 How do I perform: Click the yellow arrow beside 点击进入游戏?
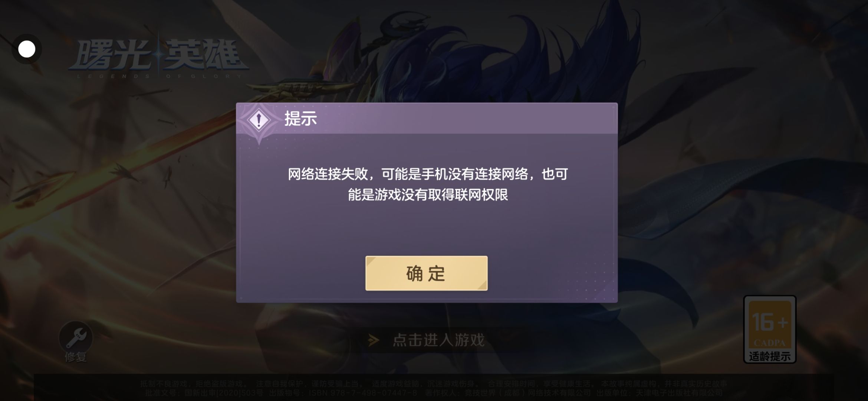click(x=374, y=340)
